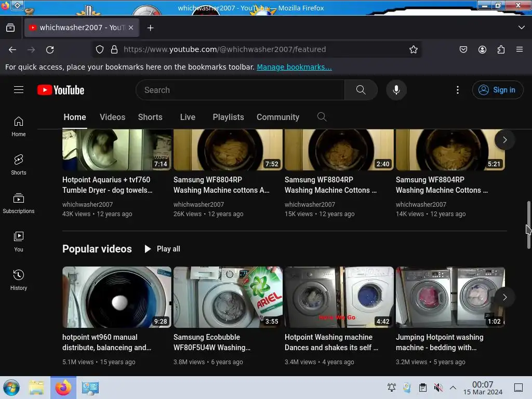Click the Firefox URL address bar

tap(258, 49)
